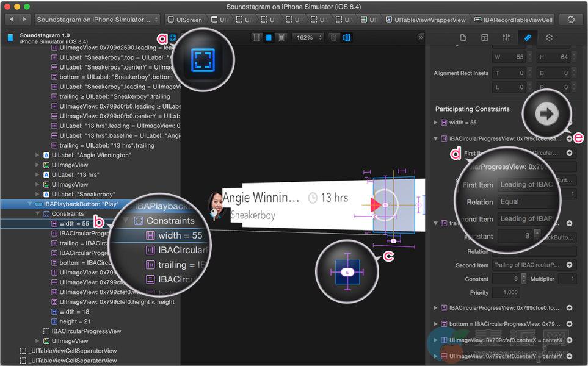Open the document-icon application inspector tab
This screenshot has height=366, width=588.
click(463, 38)
